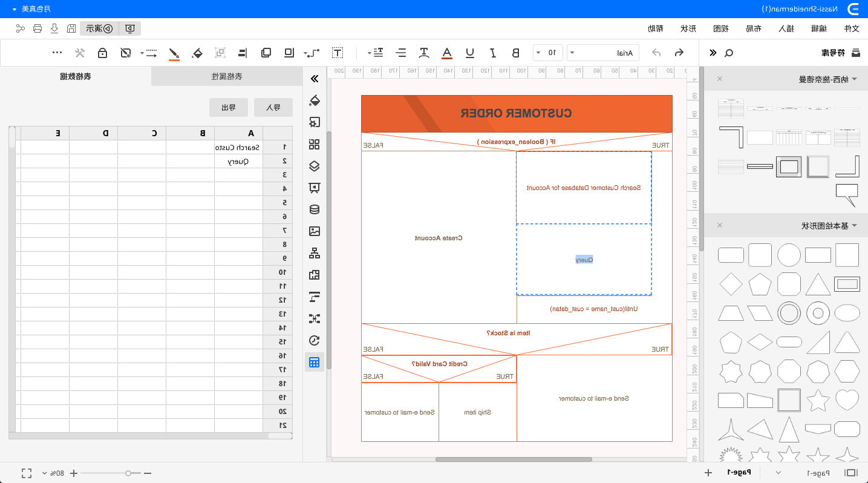Switch to the 表格属性 tab
868x483 pixels.
(227, 76)
